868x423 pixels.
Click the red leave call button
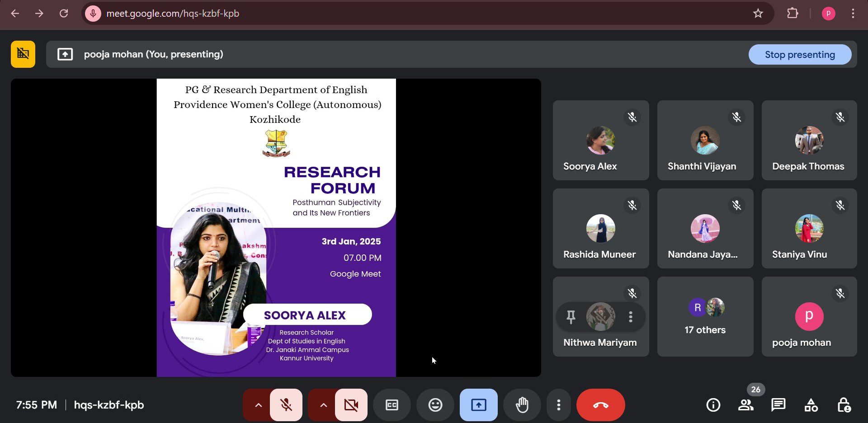coord(600,405)
